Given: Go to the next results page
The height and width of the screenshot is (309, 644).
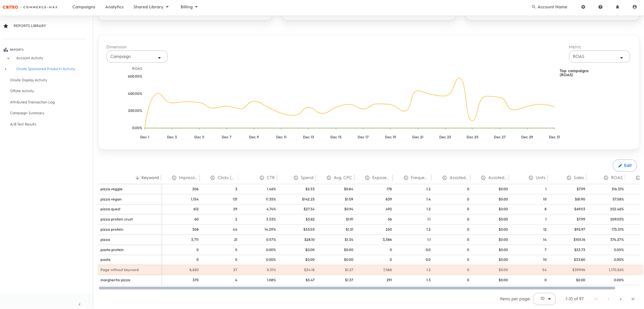Looking at the screenshot, I should click(621, 299).
